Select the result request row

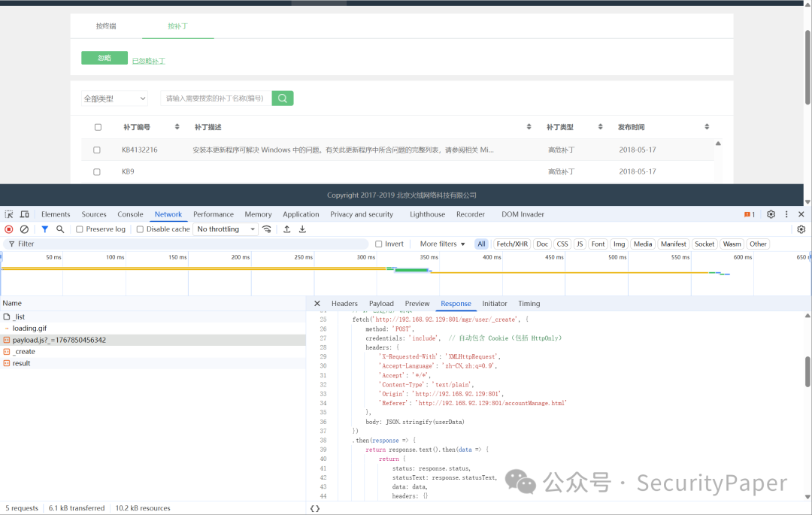coord(153,363)
